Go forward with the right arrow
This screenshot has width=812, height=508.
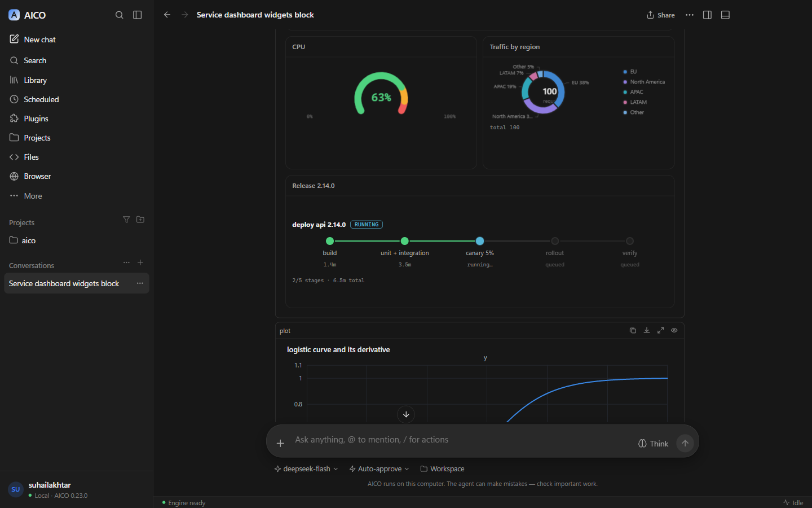185,15
